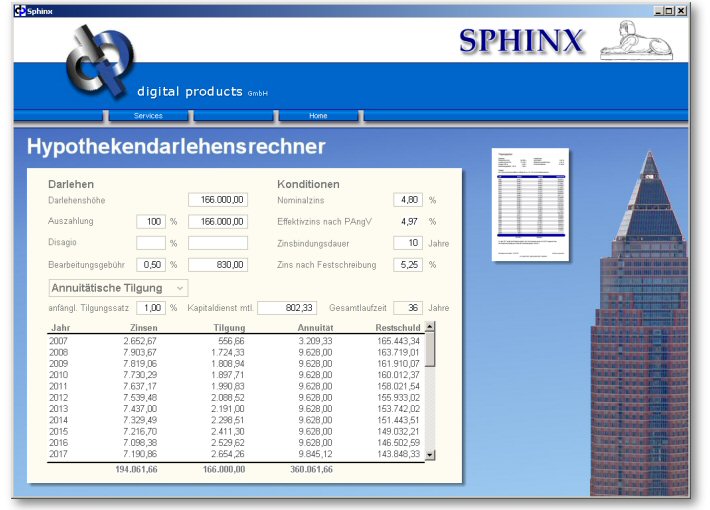Open the Services navigation tab
710x510 pixels.
(148, 116)
